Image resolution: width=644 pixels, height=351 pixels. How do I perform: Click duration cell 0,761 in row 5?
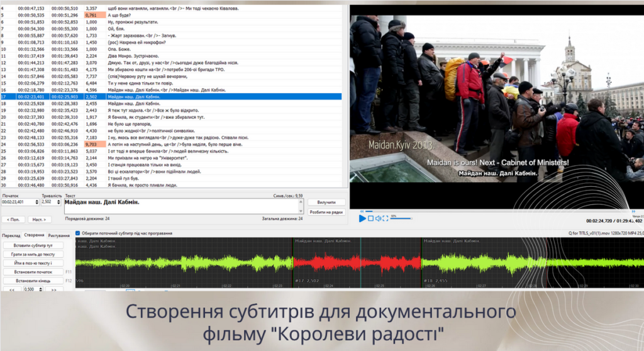click(x=95, y=15)
